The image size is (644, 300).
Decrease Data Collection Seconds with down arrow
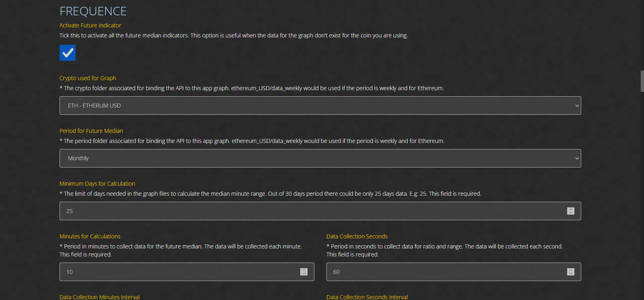[x=571, y=274]
